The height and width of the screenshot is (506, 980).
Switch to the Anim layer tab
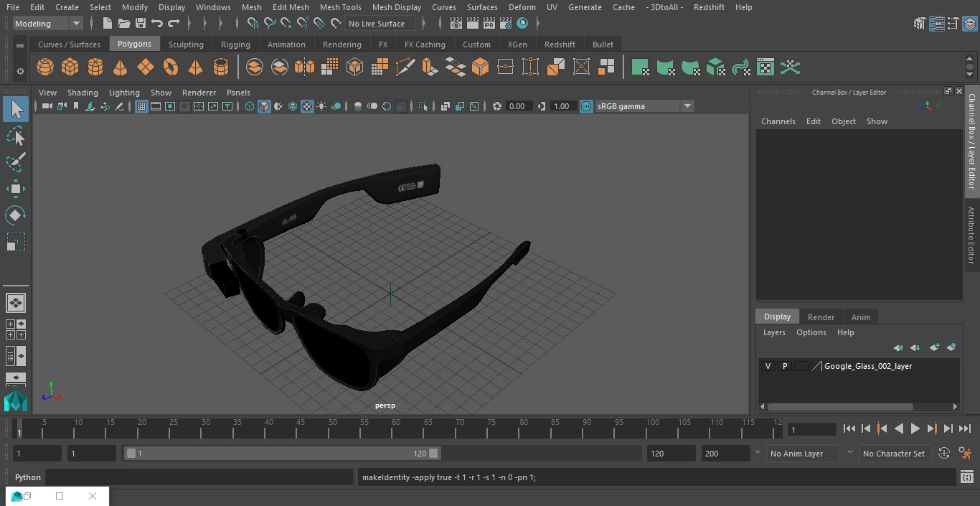click(x=860, y=317)
